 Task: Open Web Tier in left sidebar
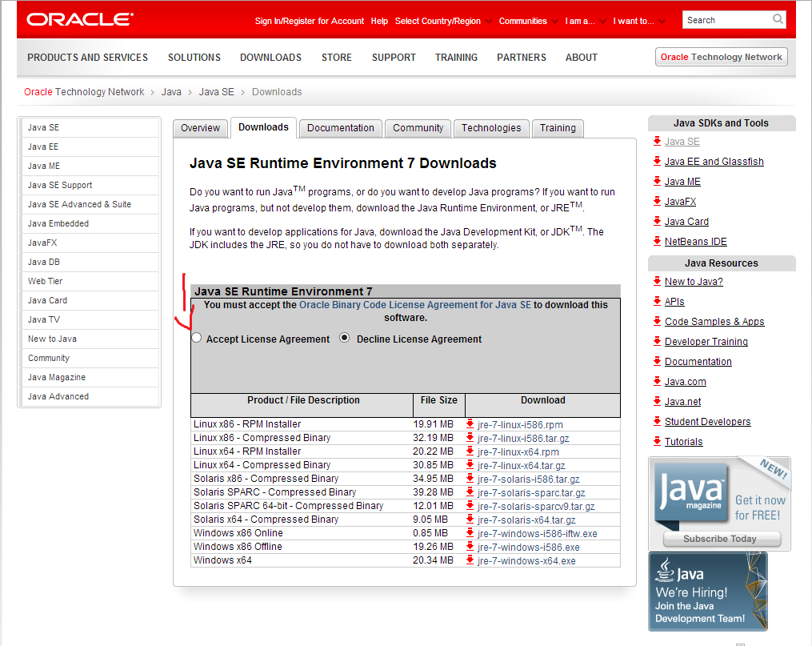[x=89, y=281]
